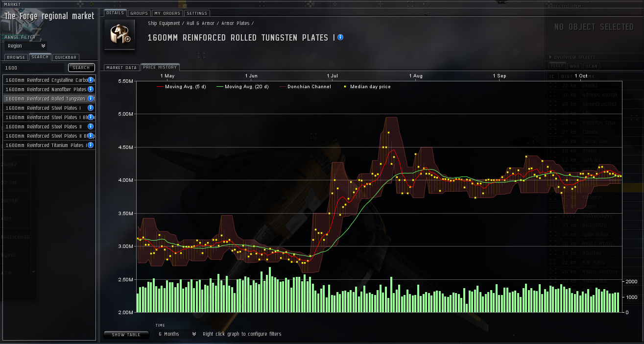Click the 4.50M price axis label
Screen dimensions: 644x344
(x=125, y=147)
